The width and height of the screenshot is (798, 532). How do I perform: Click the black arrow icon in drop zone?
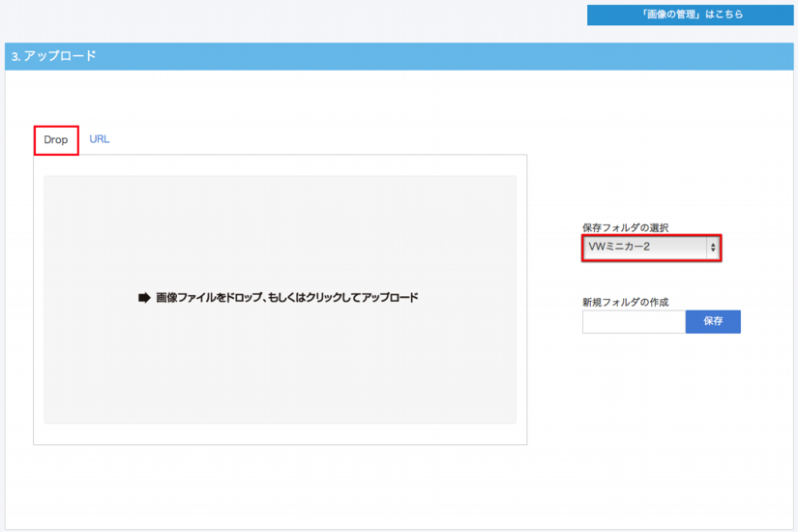pyautogui.click(x=145, y=299)
